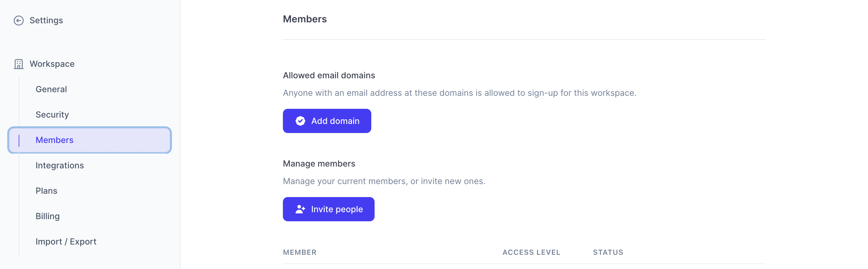Click the Workspace section label

click(x=52, y=64)
